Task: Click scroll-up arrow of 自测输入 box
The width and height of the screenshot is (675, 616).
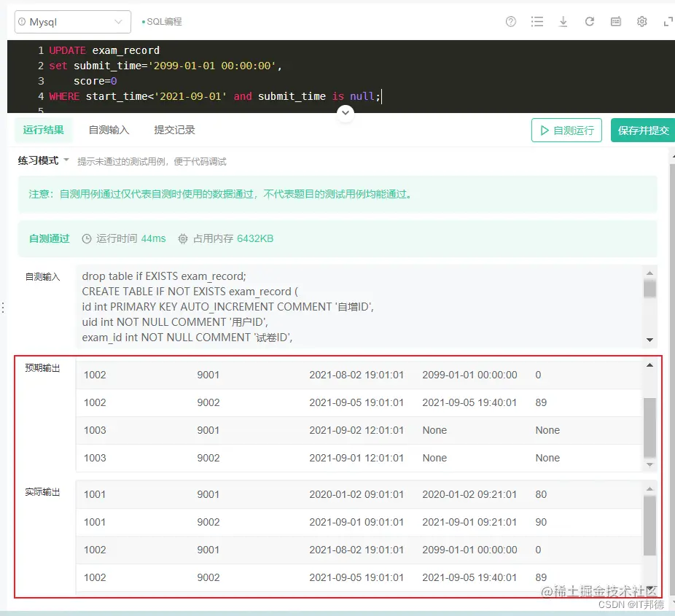Action: coord(649,273)
